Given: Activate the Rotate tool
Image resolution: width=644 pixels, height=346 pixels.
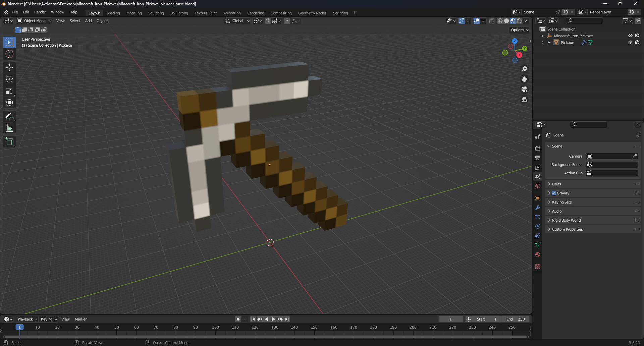Looking at the screenshot, I should coord(9,79).
